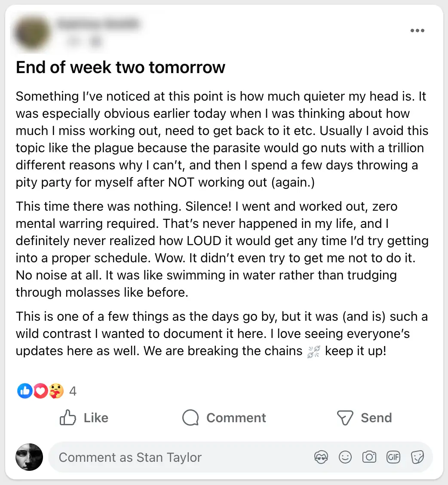View the list of 4 reactions
Image resolution: width=448 pixels, height=485 pixels.
(x=73, y=391)
